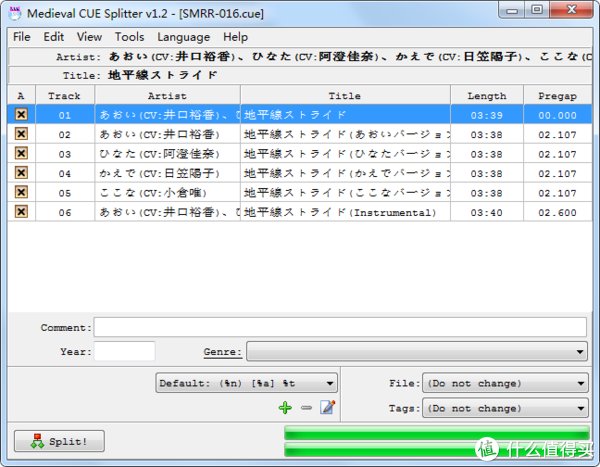Viewport: 600px width, 467px height.
Task: Expand the File format dropdown
Action: tap(505, 383)
